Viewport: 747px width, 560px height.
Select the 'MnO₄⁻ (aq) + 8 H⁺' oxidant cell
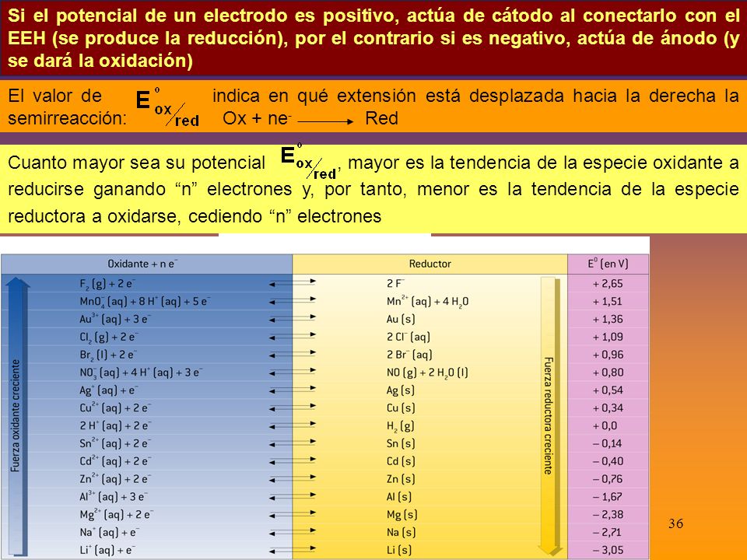point(145,302)
